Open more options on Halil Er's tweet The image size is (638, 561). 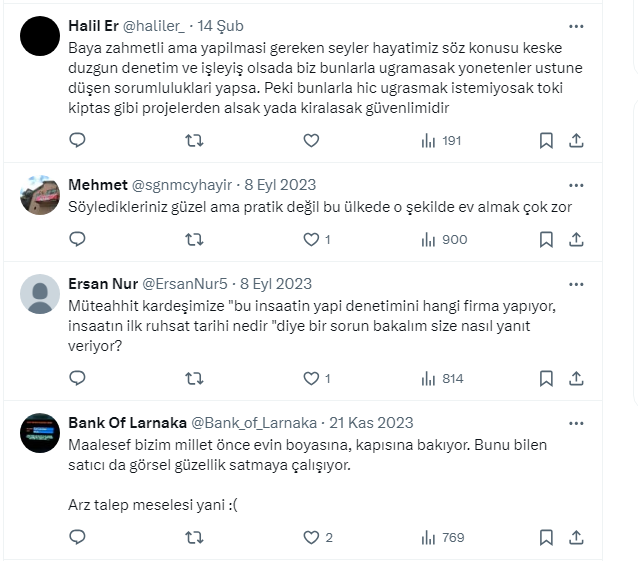(x=575, y=26)
